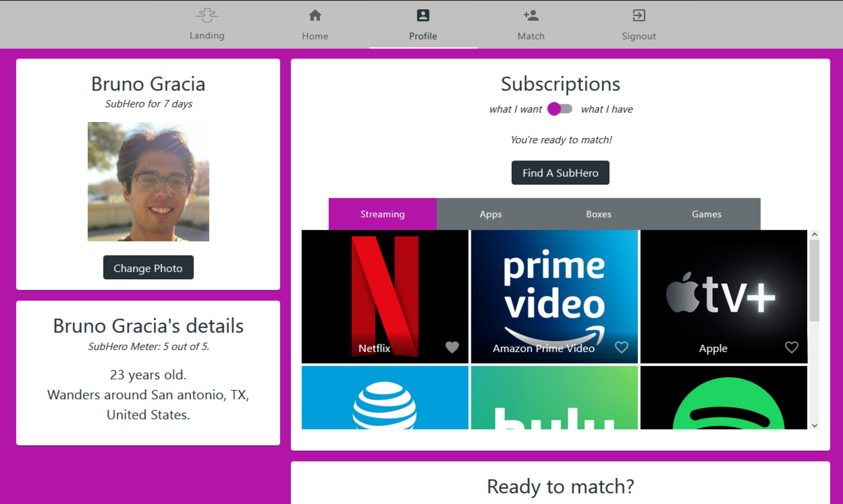
Task: Click the '23 years old.' text
Action: (148, 375)
